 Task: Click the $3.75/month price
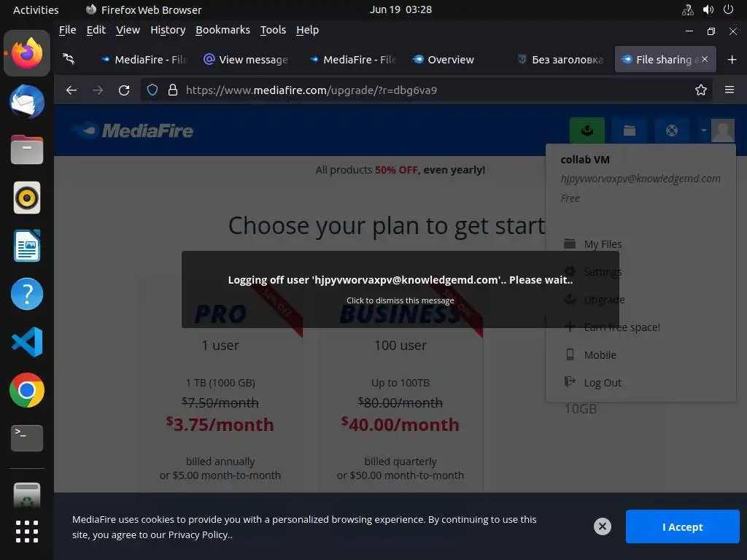click(x=220, y=424)
